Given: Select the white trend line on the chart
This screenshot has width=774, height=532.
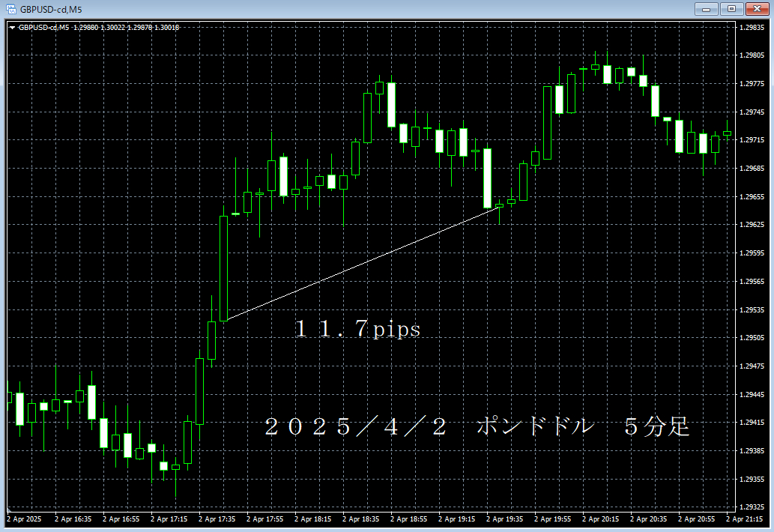Looking at the screenshot, I should (363, 264).
